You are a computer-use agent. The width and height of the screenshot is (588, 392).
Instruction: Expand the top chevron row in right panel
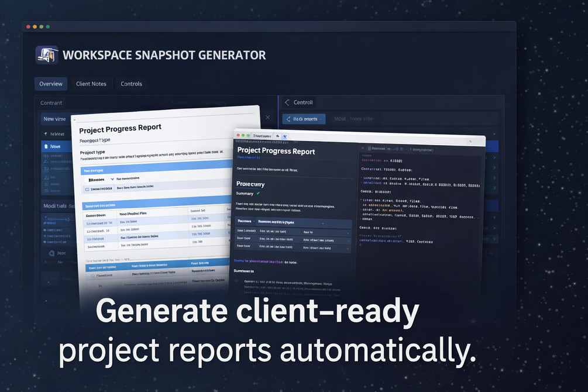pos(494,134)
